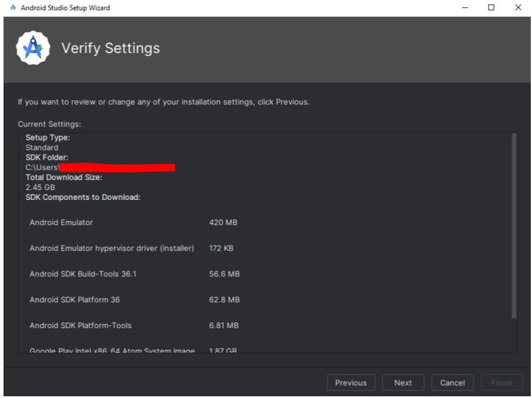The image size is (532, 398).
Task: Click the 2.45 GB total download size
Action: tap(40, 187)
